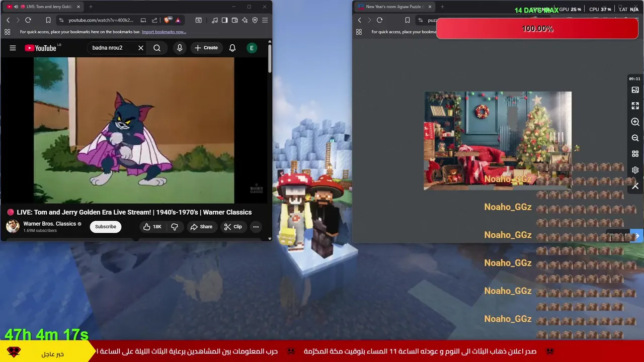Bookmark the YouTube page
Viewport: 644px width, 362px height.
[48, 20]
